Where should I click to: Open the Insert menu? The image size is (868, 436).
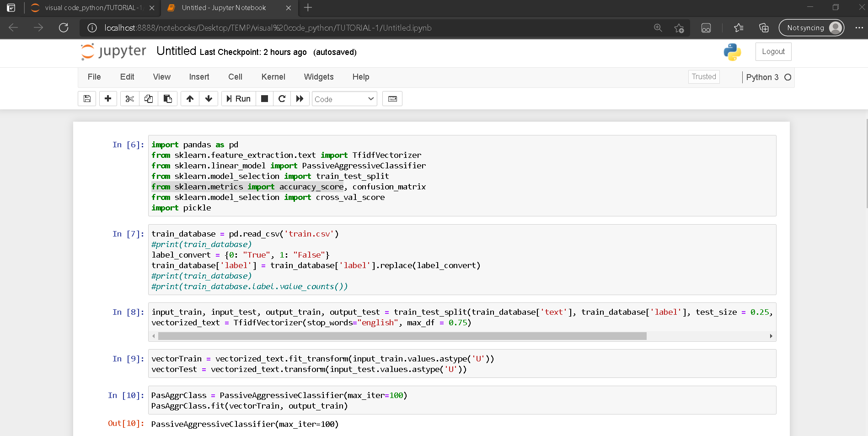point(199,77)
